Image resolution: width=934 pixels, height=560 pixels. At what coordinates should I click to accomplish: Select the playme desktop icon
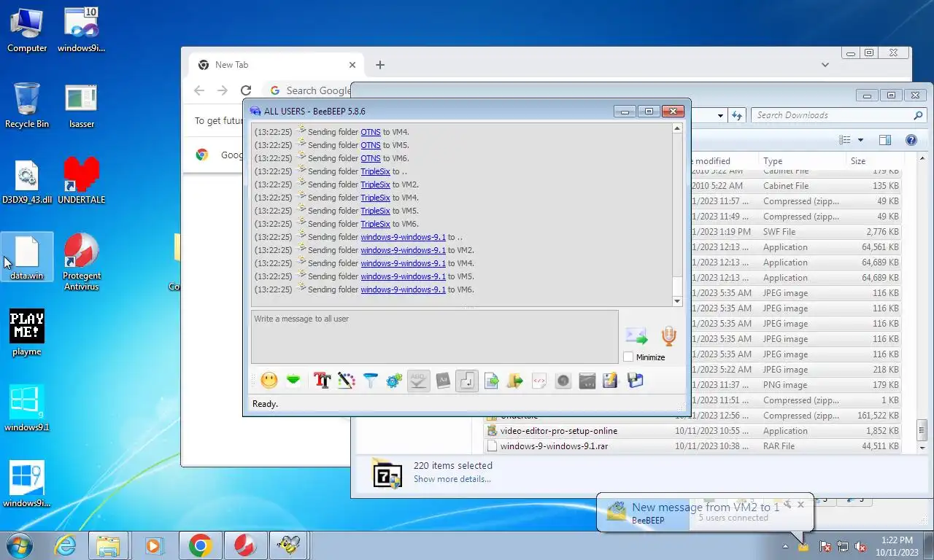[x=27, y=332]
